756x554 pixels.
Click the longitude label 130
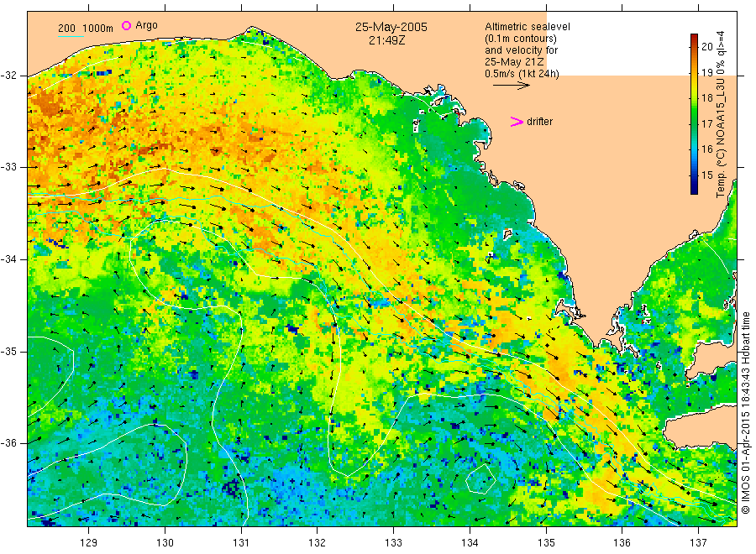coord(165,543)
